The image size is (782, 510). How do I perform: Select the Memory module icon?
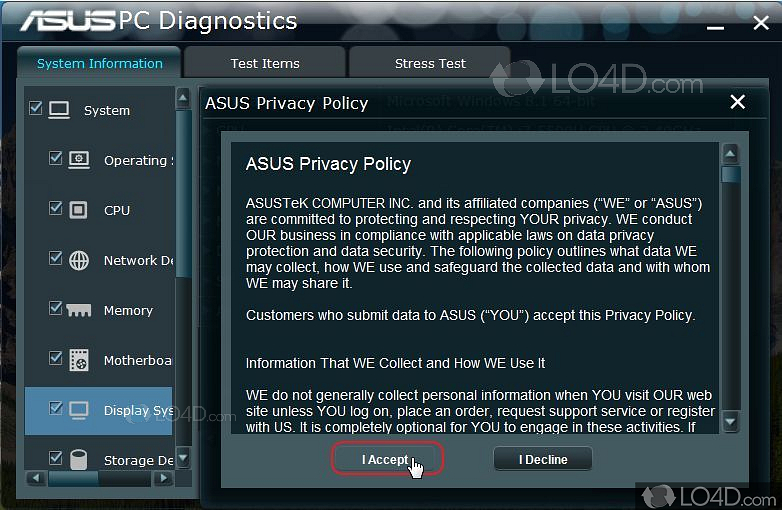tap(79, 310)
